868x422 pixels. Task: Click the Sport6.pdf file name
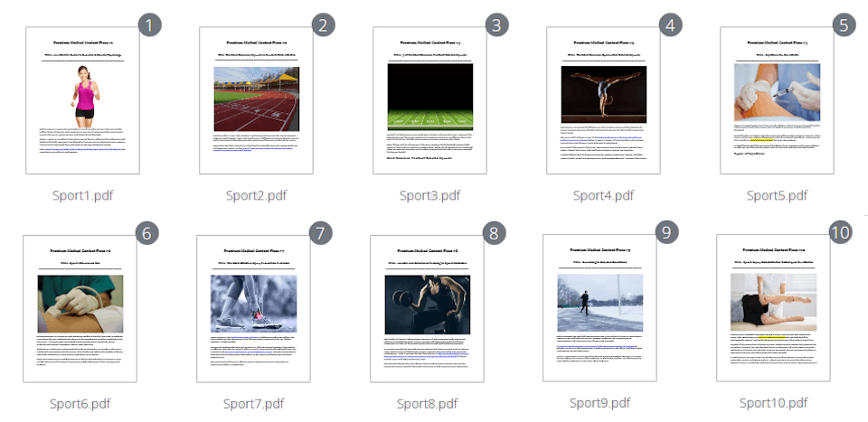(80, 403)
